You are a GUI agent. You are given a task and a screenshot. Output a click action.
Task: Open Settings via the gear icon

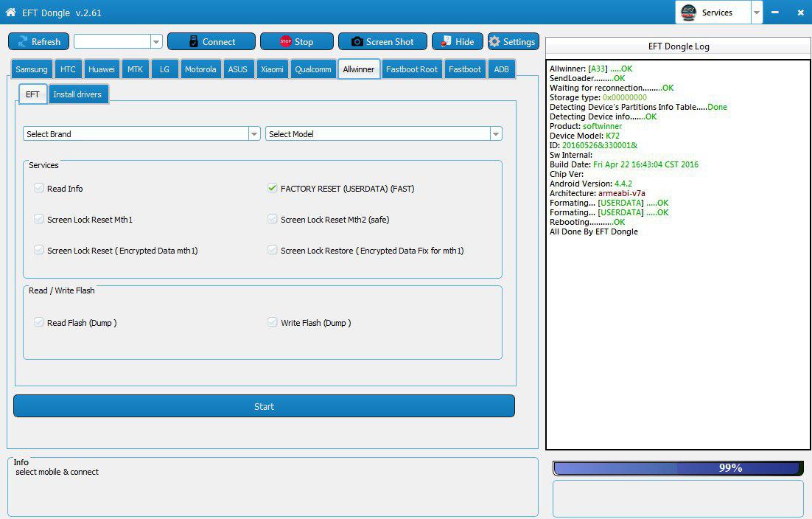pos(494,42)
